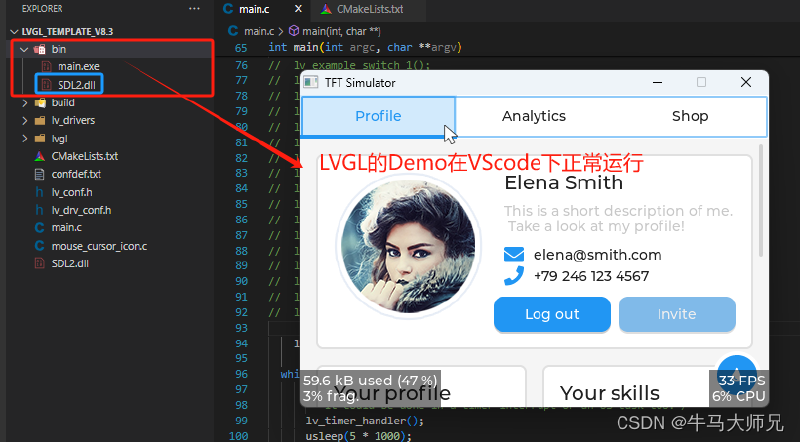Image resolution: width=800 pixels, height=442 pixels.
Task: Expand the lvgl folder
Action: [24, 138]
